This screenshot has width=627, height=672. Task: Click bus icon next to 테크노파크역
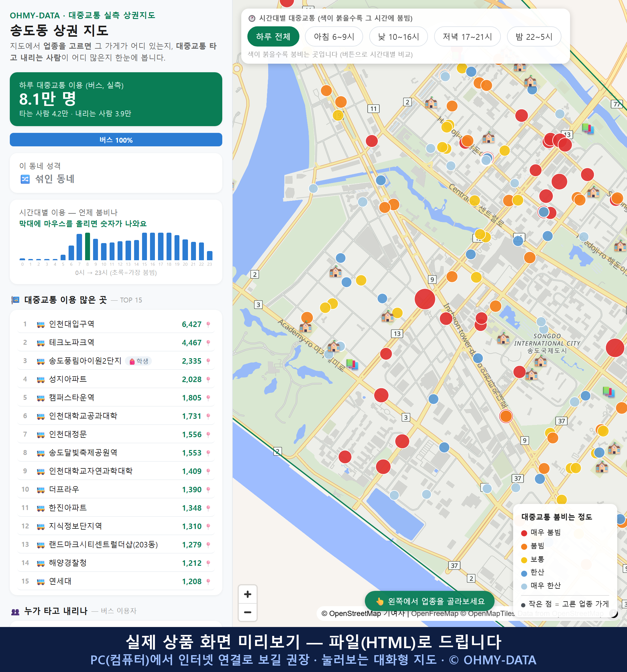40,343
